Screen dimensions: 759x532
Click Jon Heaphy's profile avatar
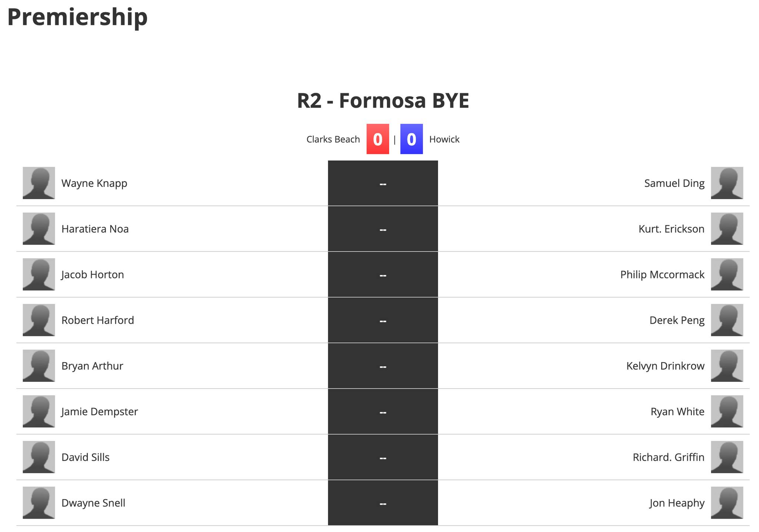727,503
